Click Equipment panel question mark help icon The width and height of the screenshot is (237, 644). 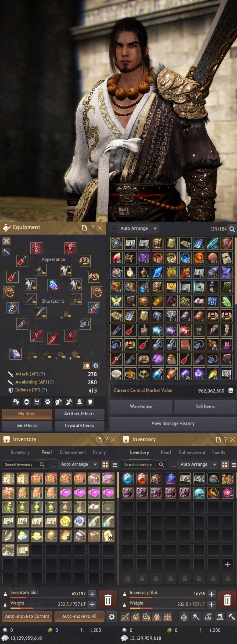[92, 228]
